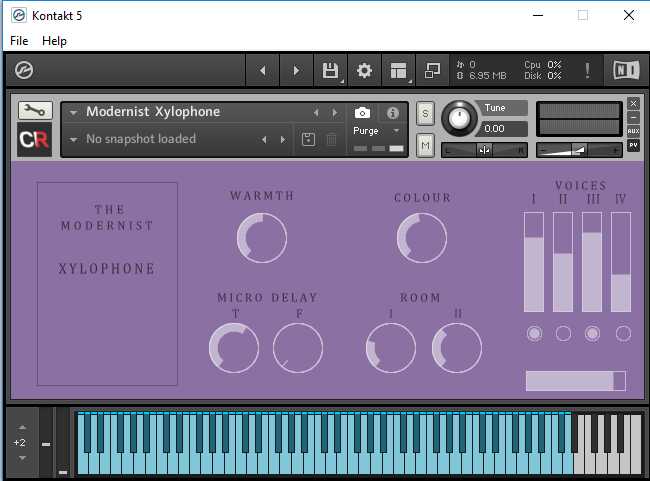Minimize instrument header with minus button
The width and height of the screenshot is (650, 481).
633,118
